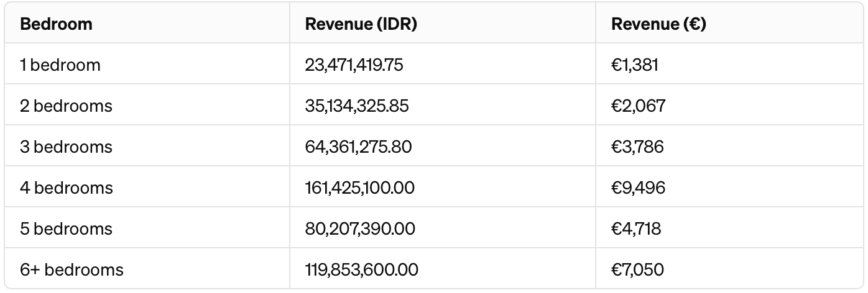Select the 3 bedrooms row label
This screenshot has width=868, height=293.
pos(66,146)
